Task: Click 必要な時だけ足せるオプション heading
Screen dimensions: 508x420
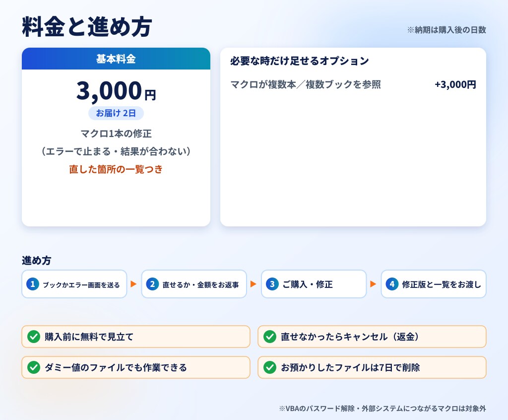Action: 300,61
